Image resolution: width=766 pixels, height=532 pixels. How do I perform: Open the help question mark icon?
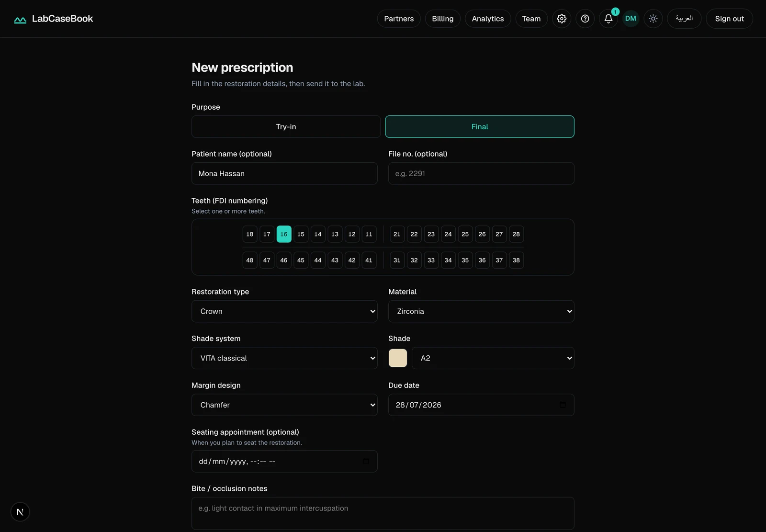(585, 19)
